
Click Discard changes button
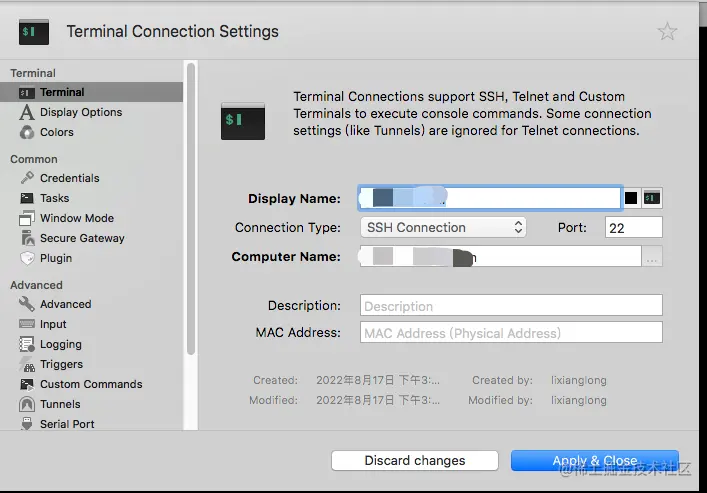click(x=414, y=461)
